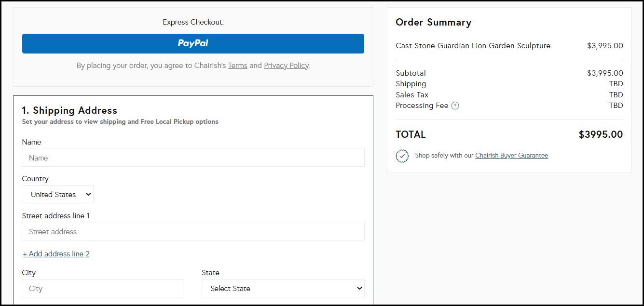Screen dimensions: 644x306
Task: Click the Sales Tax TBD value
Action: click(x=616, y=95)
